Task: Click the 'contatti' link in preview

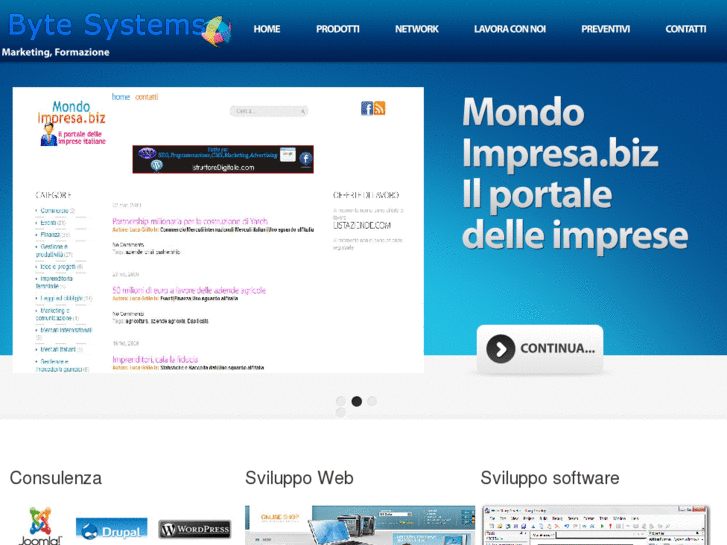Action: [147, 97]
